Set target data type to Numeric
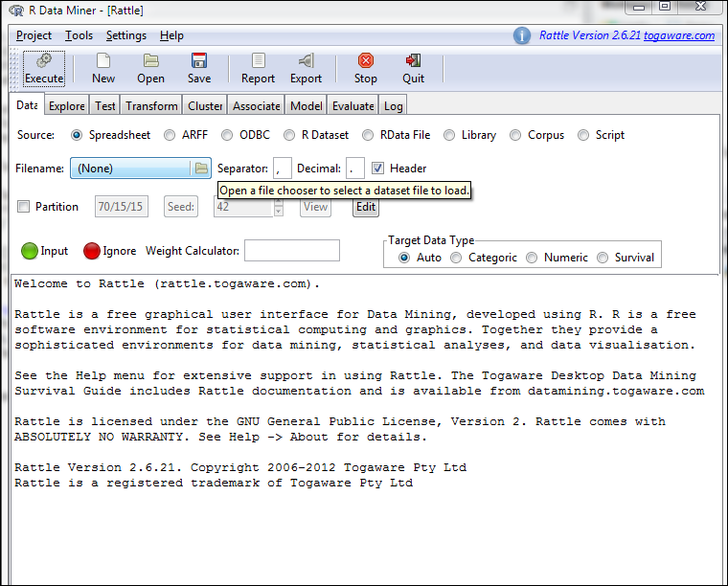 pos(532,258)
